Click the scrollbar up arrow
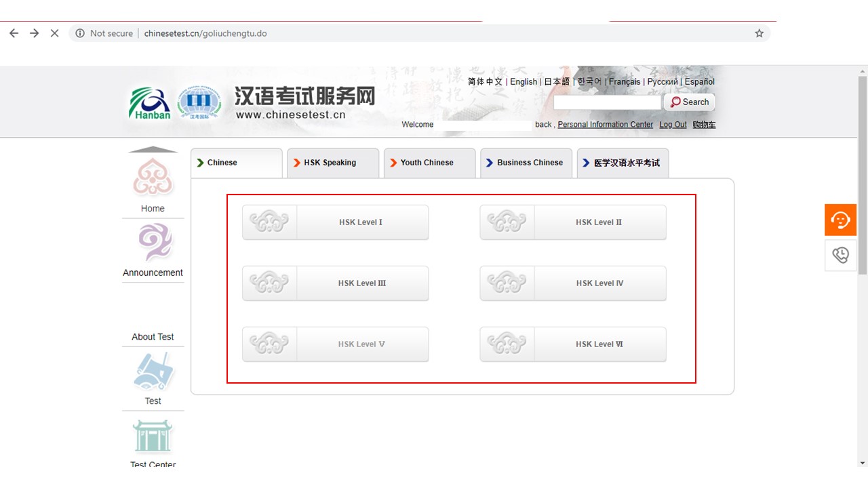 point(863,70)
